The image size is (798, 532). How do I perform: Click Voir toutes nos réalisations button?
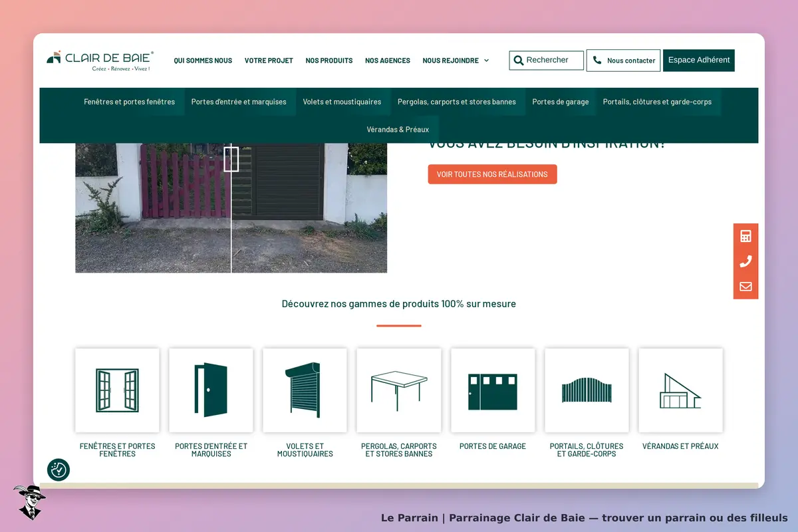492,174
